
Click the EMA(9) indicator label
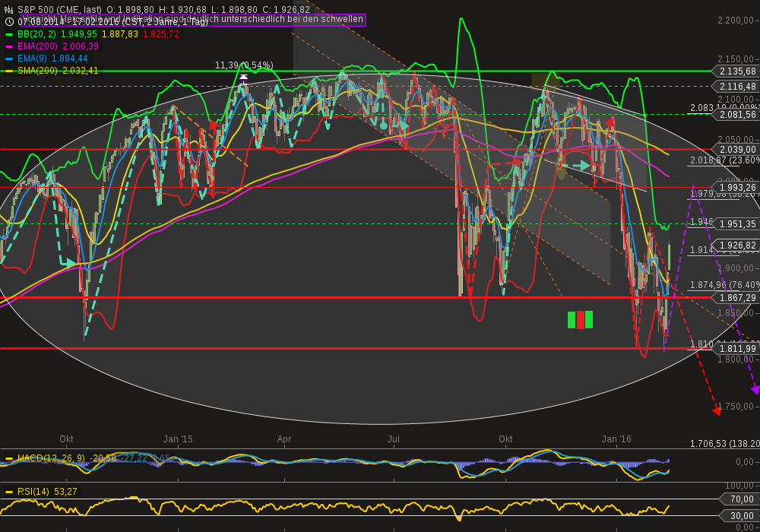click(x=32, y=59)
